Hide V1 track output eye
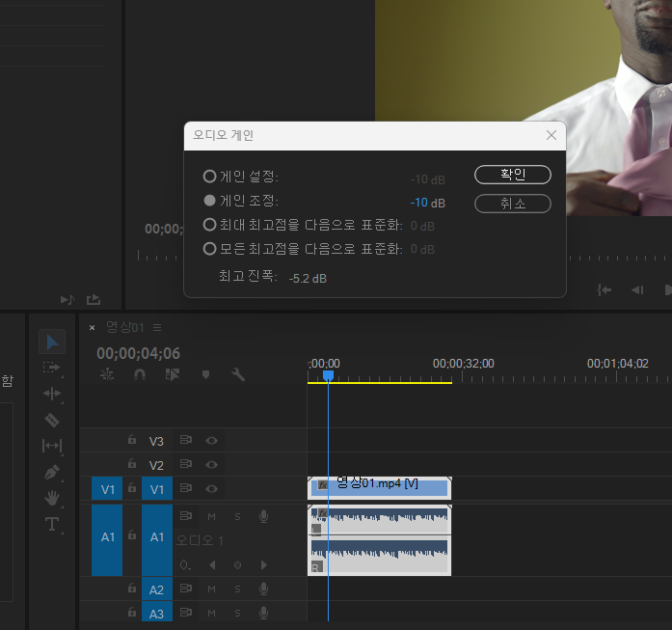 [212, 488]
